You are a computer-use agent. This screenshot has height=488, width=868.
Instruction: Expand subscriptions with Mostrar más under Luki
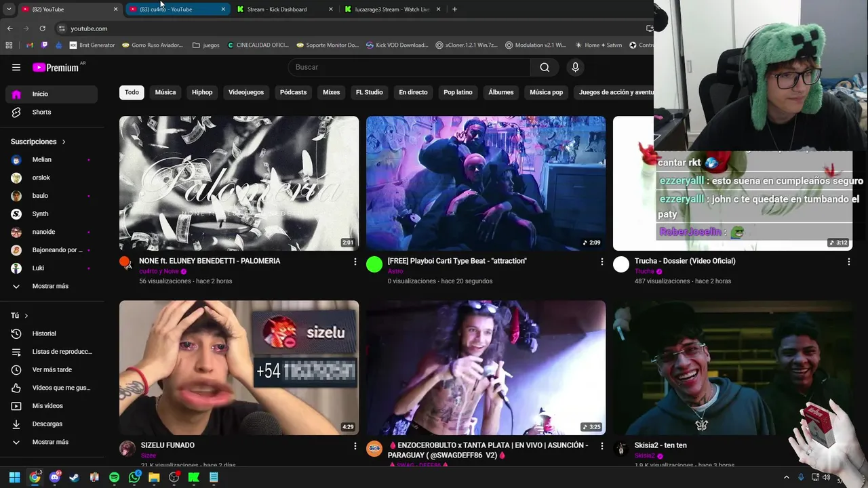[x=52, y=286]
